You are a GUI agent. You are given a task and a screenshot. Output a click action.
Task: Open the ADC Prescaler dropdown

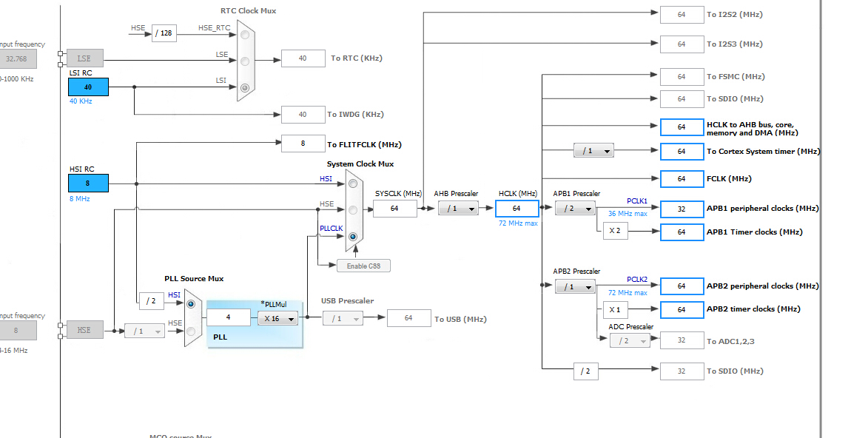tap(630, 340)
